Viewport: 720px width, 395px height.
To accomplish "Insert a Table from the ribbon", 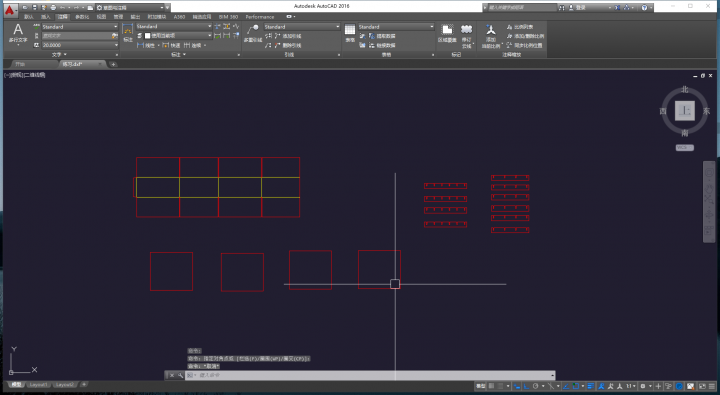I will click(350, 33).
